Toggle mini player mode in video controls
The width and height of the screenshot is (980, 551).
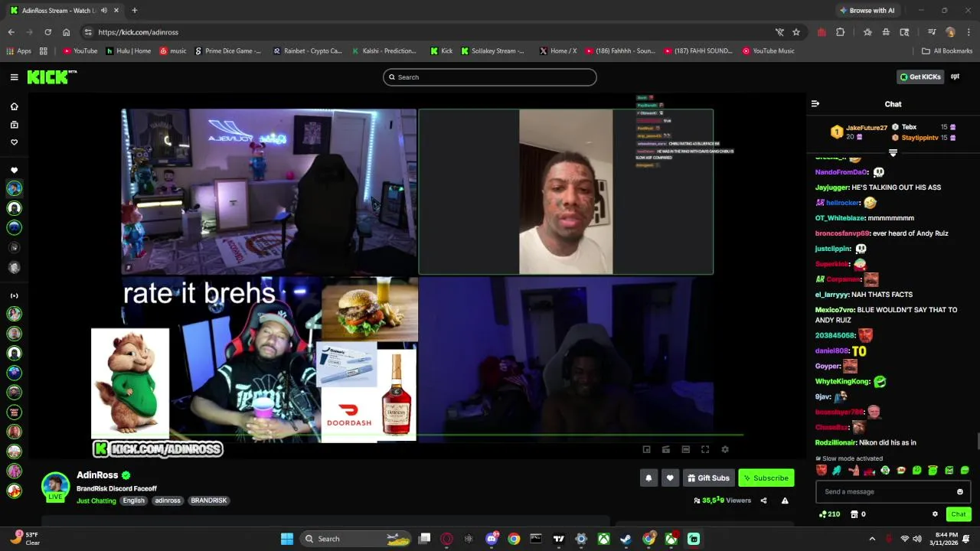tap(647, 449)
